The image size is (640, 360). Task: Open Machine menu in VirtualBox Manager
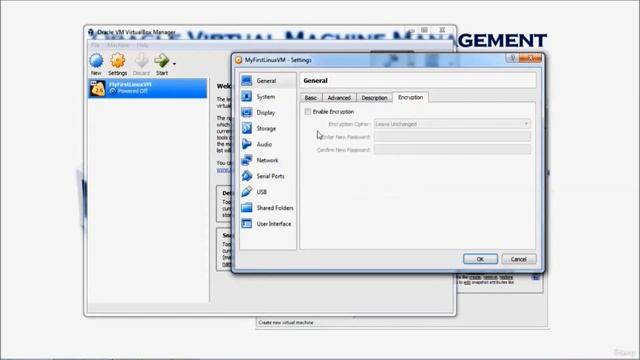pos(118,45)
